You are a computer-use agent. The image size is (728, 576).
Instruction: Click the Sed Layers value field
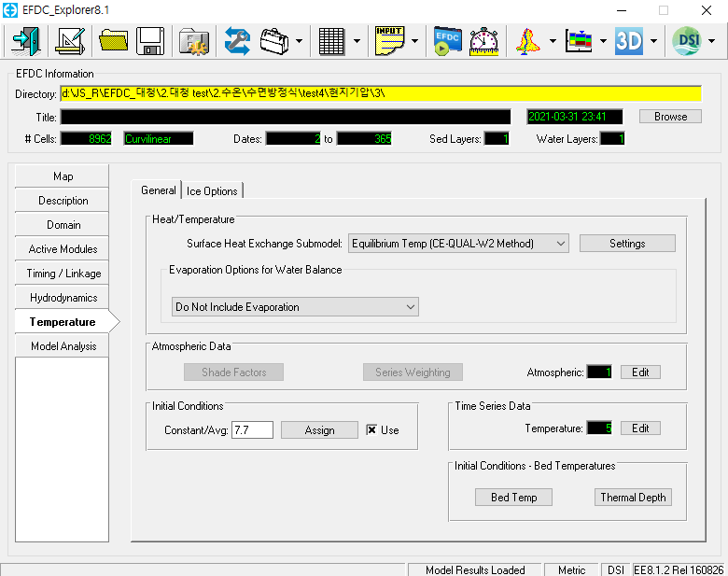(497, 139)
